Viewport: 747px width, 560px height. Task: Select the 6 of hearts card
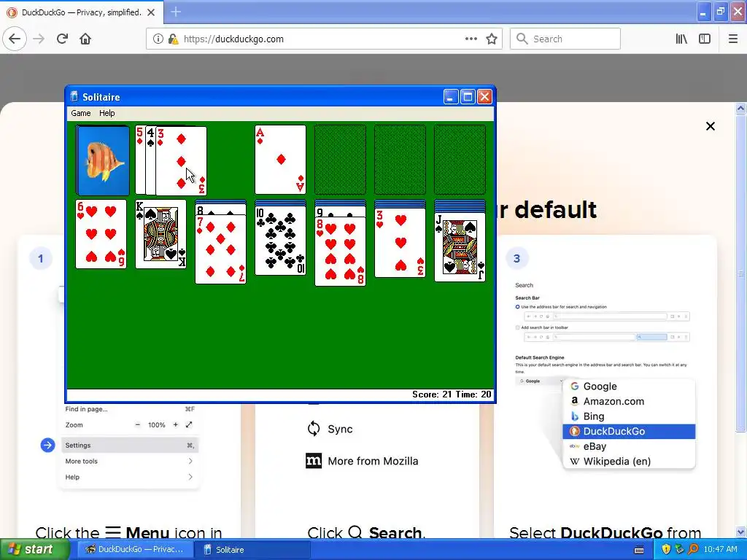[x=101, y=234]
